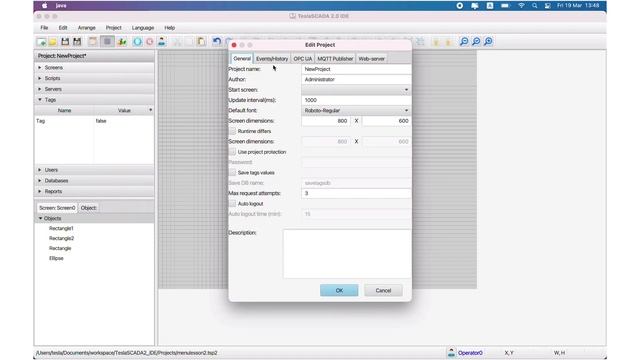Open the Help menu
This screenshot has width=640, height=360.
[170, 28]
